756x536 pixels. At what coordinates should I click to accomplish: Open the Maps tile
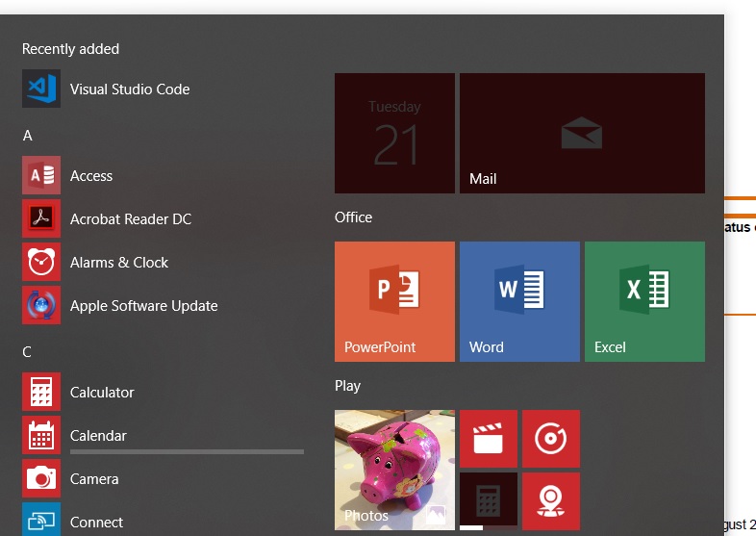pos(551,500)
